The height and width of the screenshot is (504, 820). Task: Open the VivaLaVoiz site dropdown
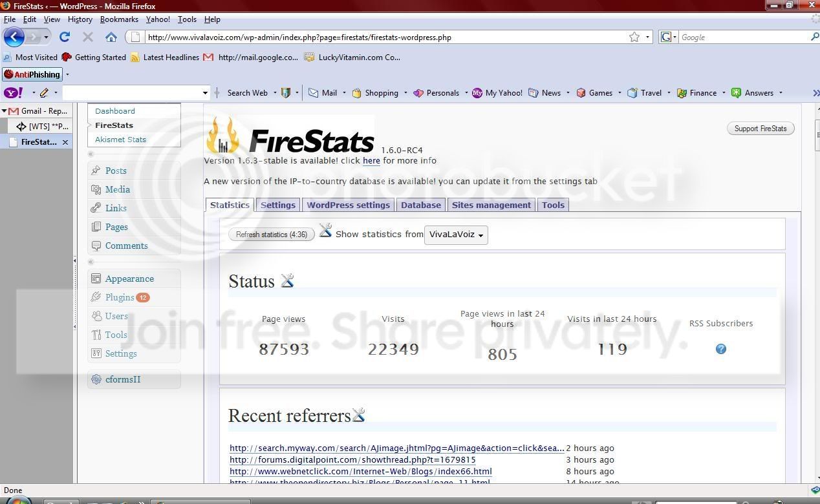(456, 235)
